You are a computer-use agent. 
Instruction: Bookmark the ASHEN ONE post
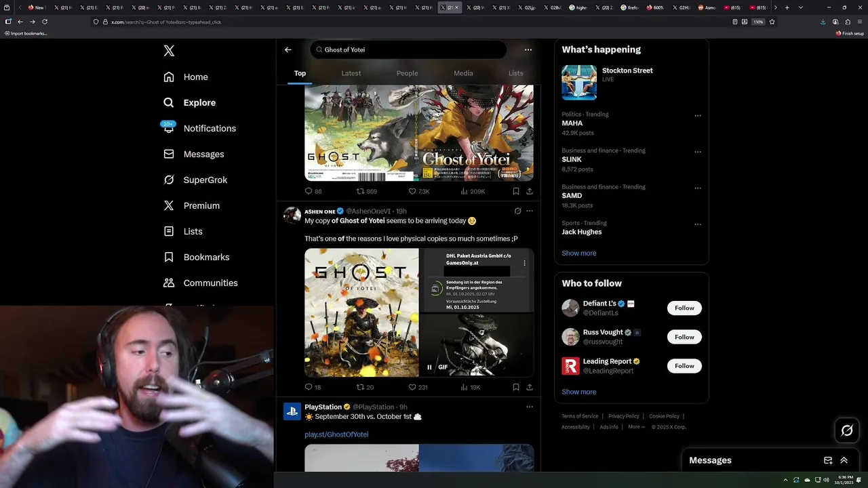point(516,388)
